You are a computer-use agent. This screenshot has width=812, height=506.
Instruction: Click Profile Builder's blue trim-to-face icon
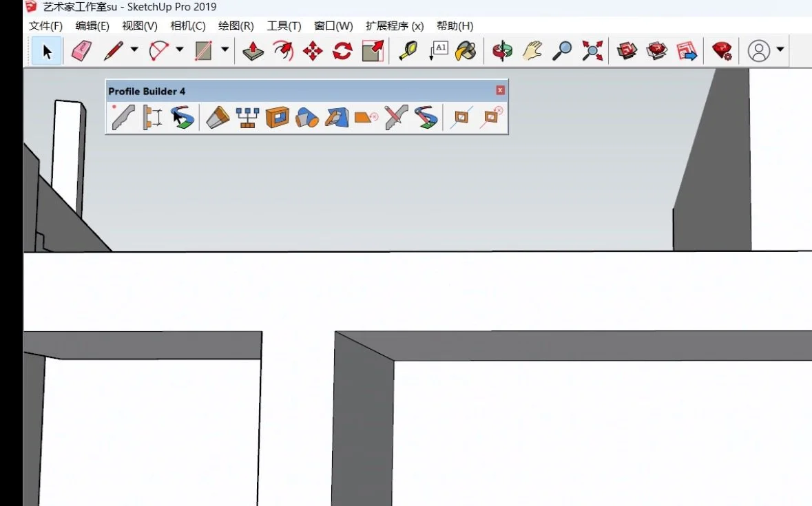coord(337,118)
